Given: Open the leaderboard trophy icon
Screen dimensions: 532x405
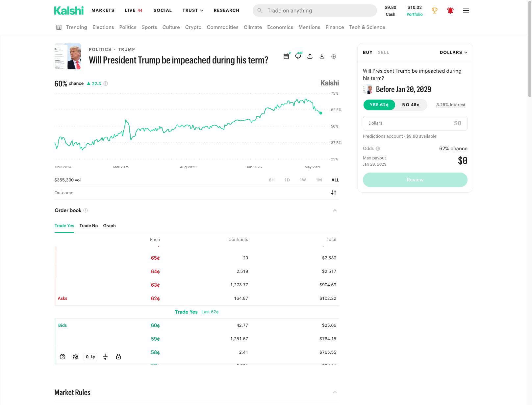Looking at the screenshot, I should pos(435,11).
